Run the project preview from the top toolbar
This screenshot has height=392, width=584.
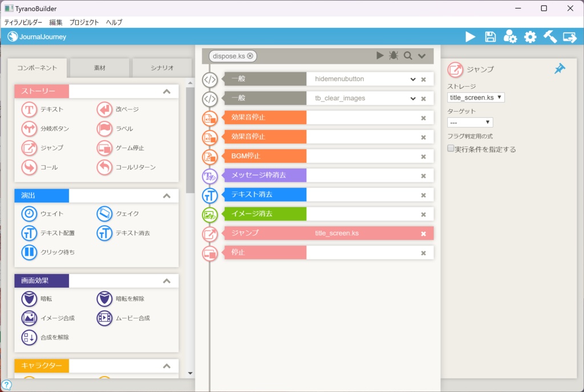pos(471,37)
